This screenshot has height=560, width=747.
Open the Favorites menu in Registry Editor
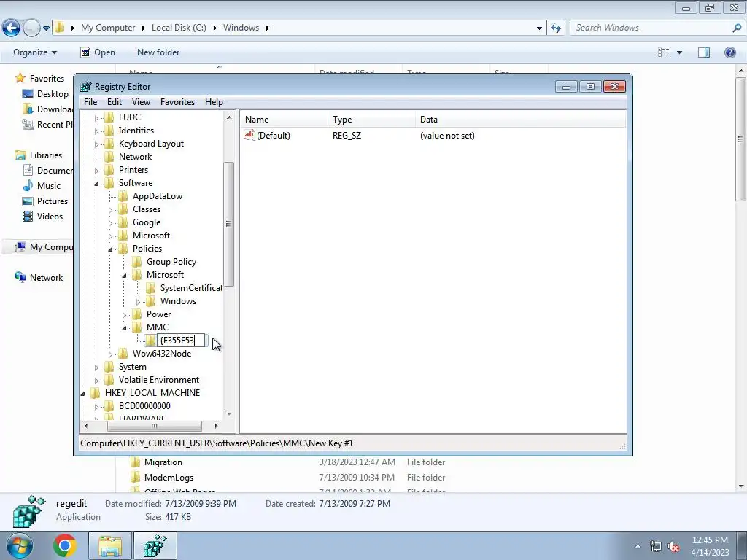point(177,102)
